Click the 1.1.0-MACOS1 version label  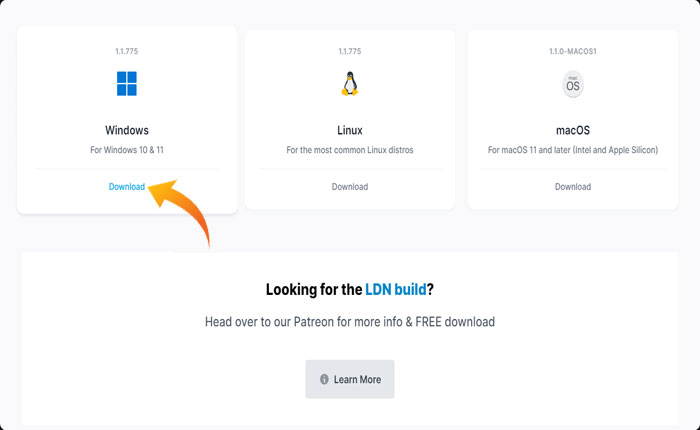(x=573, y=49)
